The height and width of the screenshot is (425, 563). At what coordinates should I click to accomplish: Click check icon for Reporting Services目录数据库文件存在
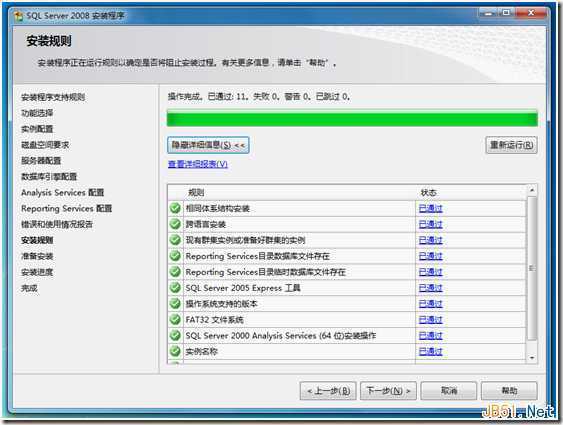pos(175,256)
